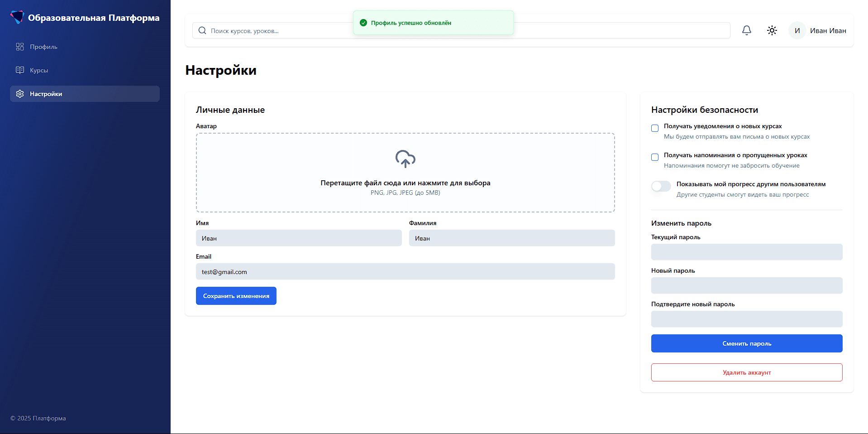Click the Имя input containing Иван
The width and height of the screenshot is (868, 434).
298,238
